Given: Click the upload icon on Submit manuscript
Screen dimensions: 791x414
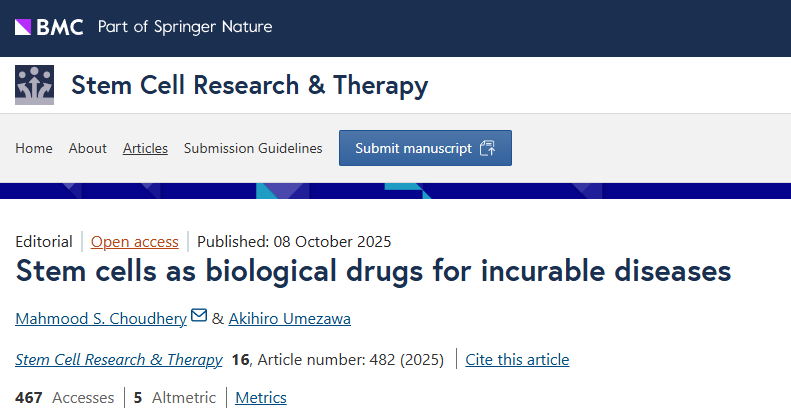Looking at the screenshot, I should 488,148.
